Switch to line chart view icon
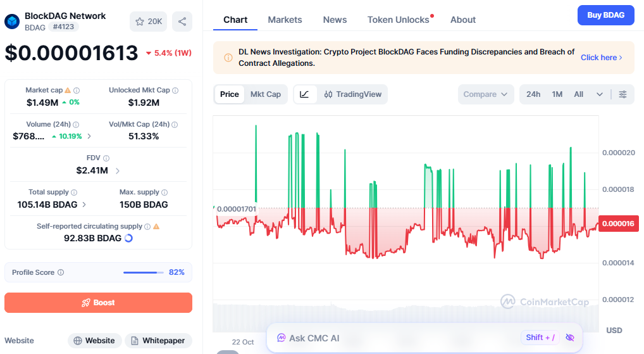 (304, 94)
